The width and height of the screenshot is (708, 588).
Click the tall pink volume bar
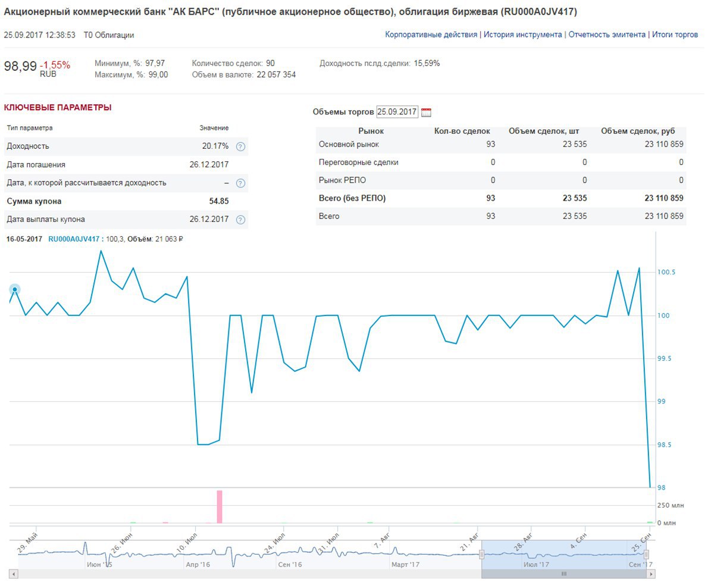(220, 506)
